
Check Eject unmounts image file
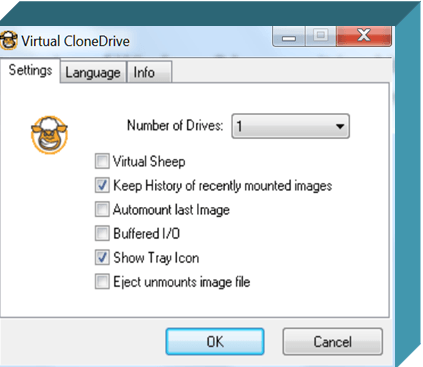coord(102,282)
